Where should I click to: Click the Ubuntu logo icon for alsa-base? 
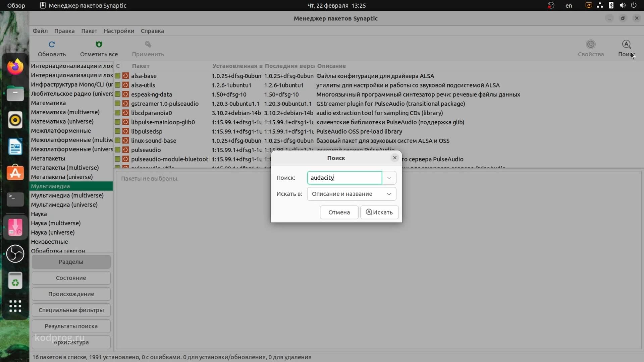point(125,76)
